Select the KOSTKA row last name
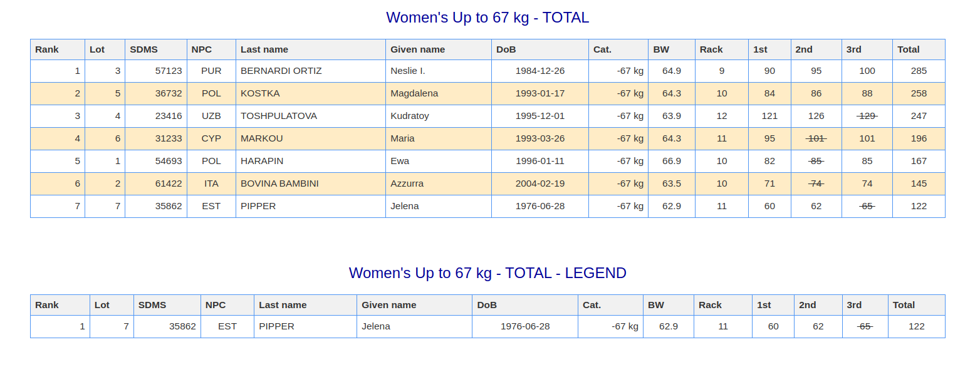Viewport: 980px width, 367px height. click(x=260, y=93)
